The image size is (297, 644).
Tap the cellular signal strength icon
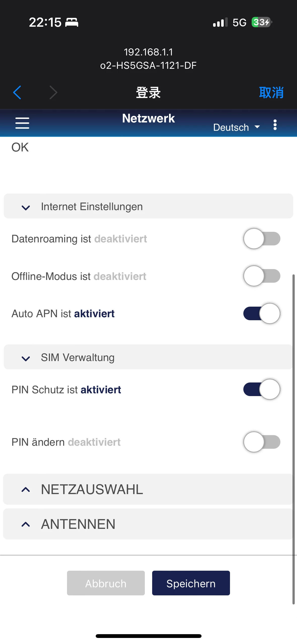click(x=220, y=22)
